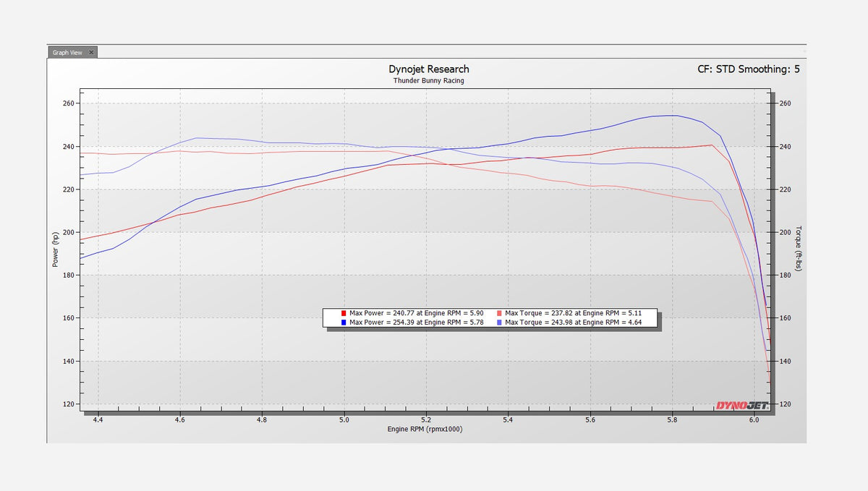Click the 4.4 tick on RPM axis
This screenshot has height=491, width=868.
(98, 419)
